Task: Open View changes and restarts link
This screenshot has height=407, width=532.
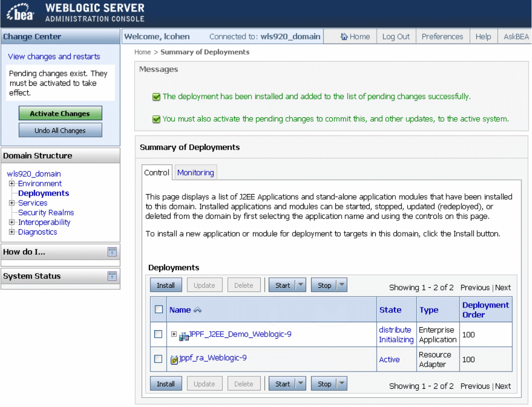Action: point(54,56)
